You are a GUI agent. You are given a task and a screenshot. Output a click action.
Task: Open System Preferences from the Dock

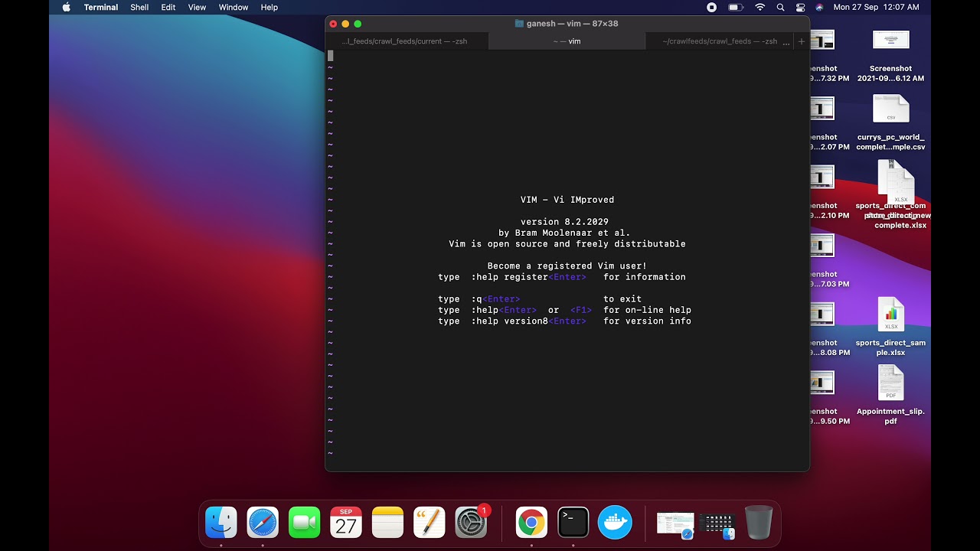[x=471, y=523]
